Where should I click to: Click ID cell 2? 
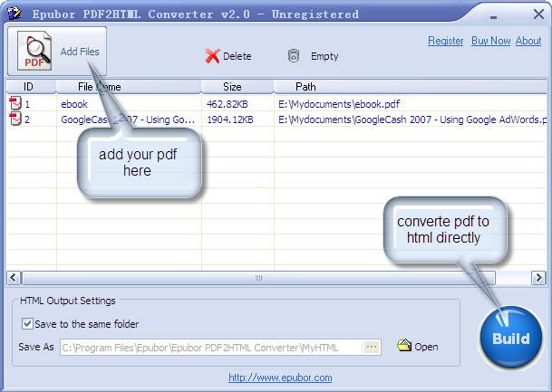pos(27,120)
